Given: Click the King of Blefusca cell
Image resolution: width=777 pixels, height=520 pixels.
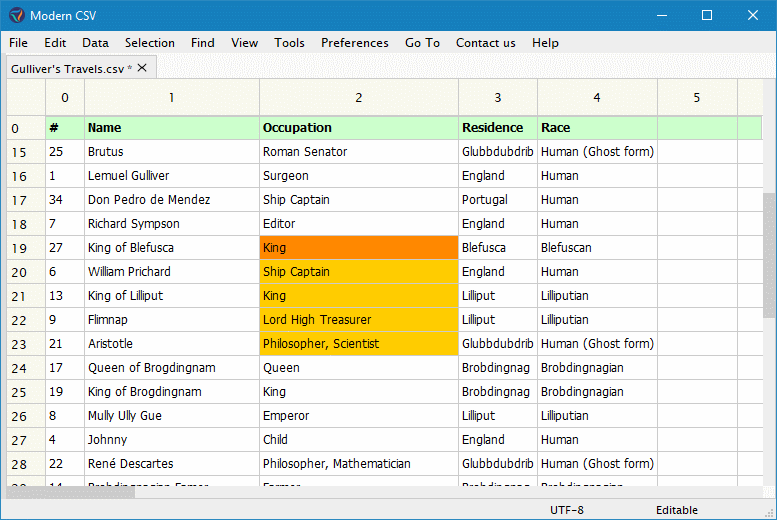Looking at the screenshot, I should pos(172,248).
